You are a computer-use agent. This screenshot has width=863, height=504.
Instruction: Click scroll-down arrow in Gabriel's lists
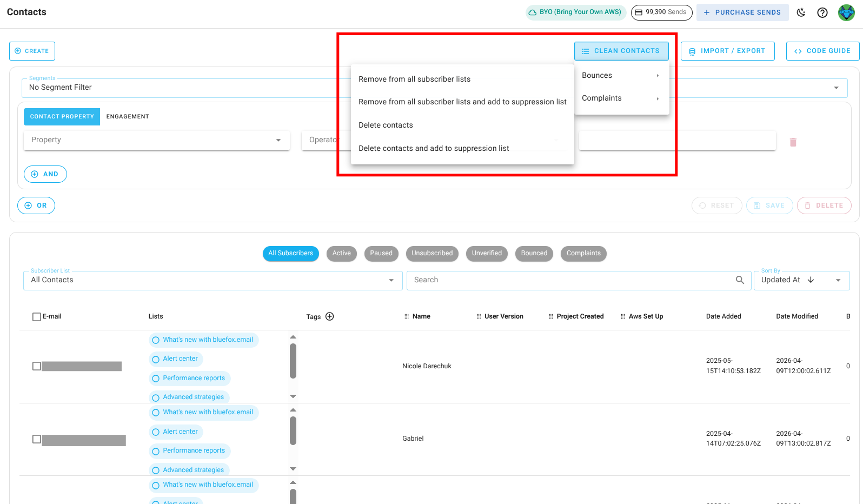pos(293,469)
